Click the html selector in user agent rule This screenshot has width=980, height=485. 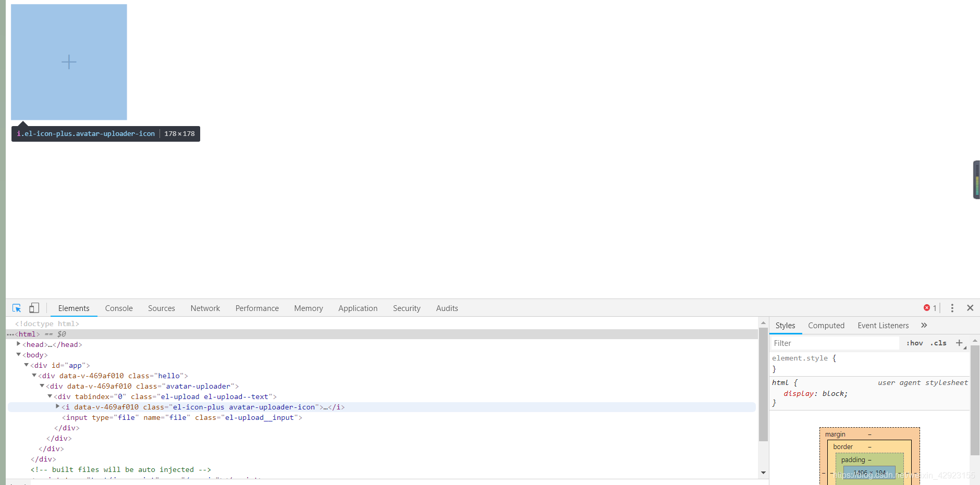[x=780, y=383]
